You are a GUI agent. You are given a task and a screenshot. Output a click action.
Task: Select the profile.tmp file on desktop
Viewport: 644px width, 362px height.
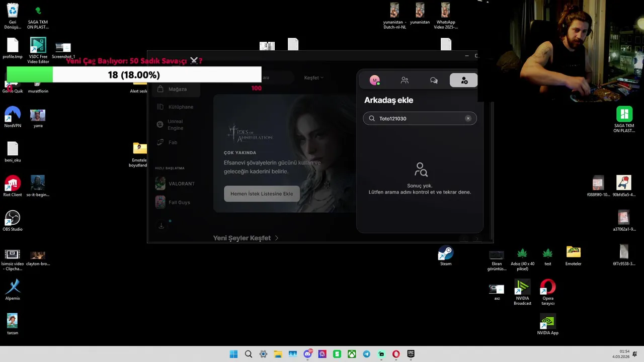point(13,48)
